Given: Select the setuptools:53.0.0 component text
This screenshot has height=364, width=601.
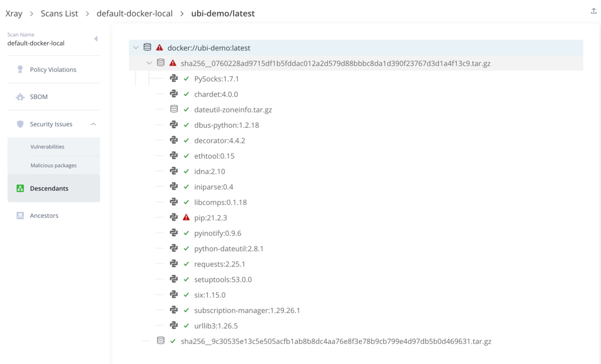Looking at the screenshot, I should (223, 279).
